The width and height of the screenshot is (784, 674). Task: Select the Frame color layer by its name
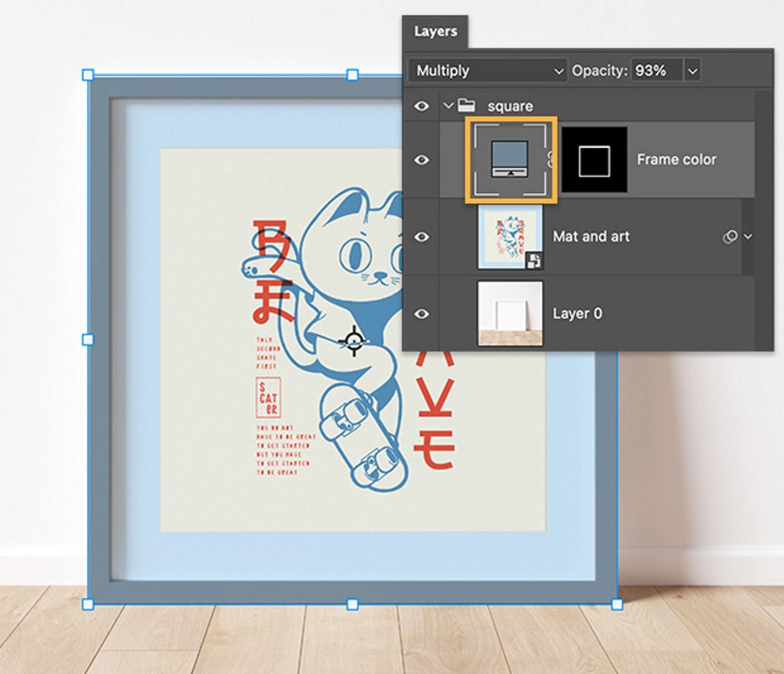676,159
